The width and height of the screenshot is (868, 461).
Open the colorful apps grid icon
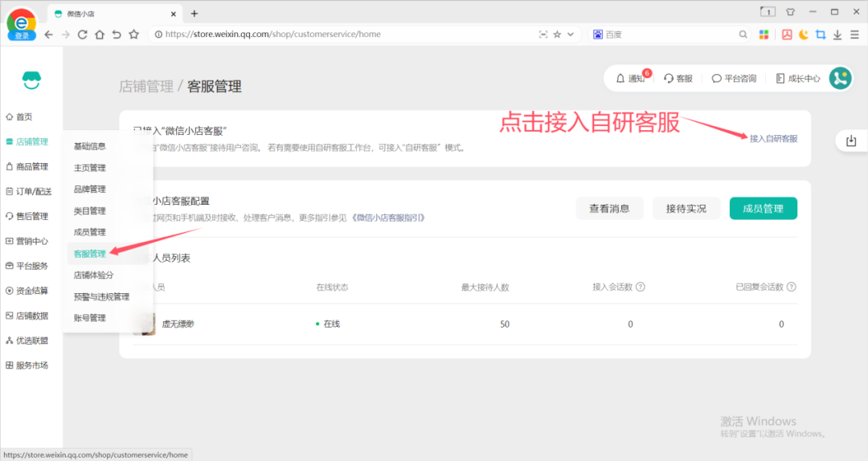(764, 35)
